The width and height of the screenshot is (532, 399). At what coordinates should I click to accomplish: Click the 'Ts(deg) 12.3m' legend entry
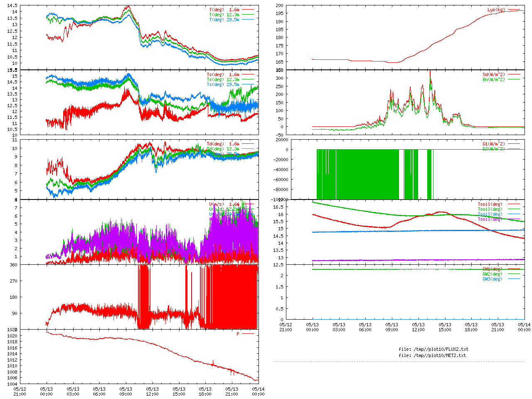[223, 79]
